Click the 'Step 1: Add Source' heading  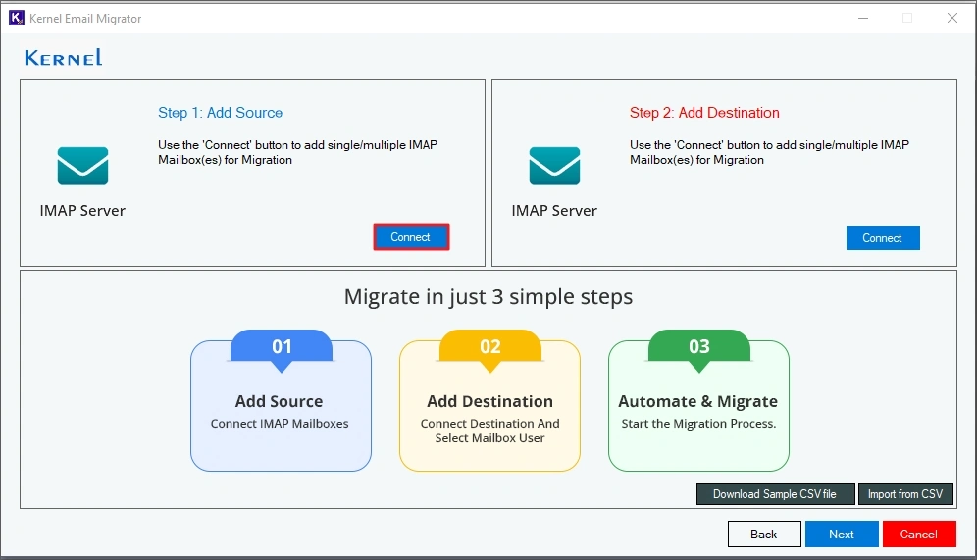coord(220,113)
